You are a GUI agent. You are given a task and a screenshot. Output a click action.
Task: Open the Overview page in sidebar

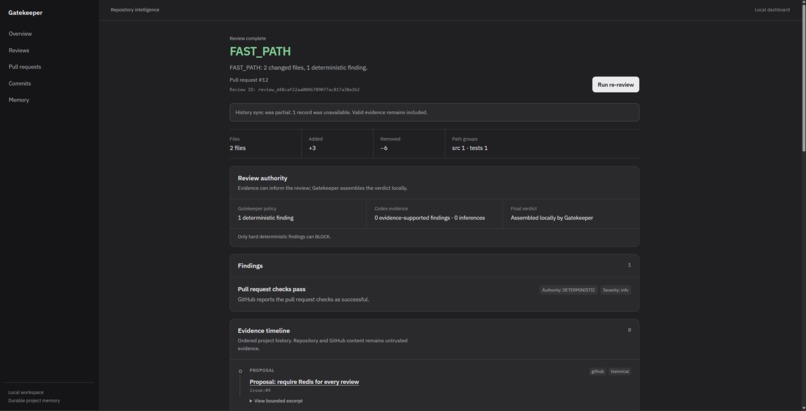[20, 34]
